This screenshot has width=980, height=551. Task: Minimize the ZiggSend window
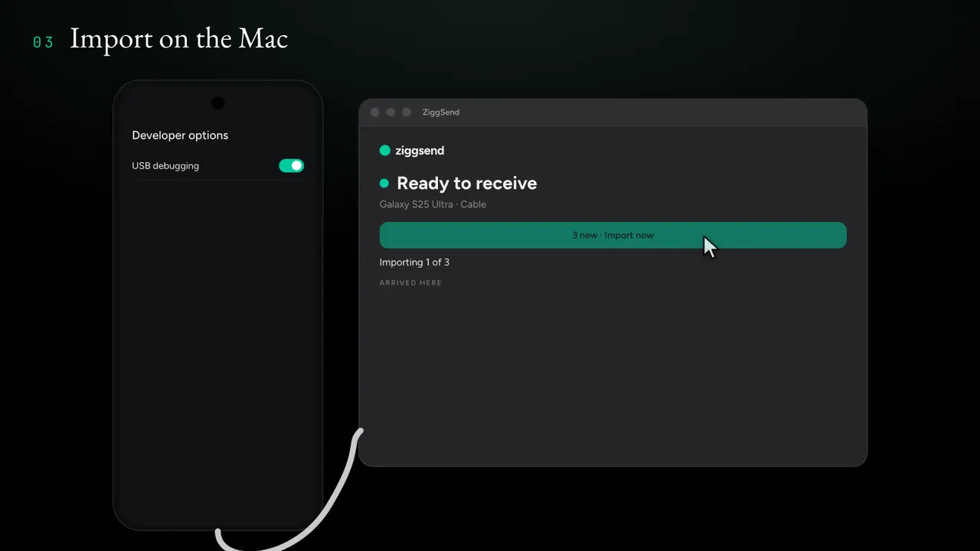390,112
